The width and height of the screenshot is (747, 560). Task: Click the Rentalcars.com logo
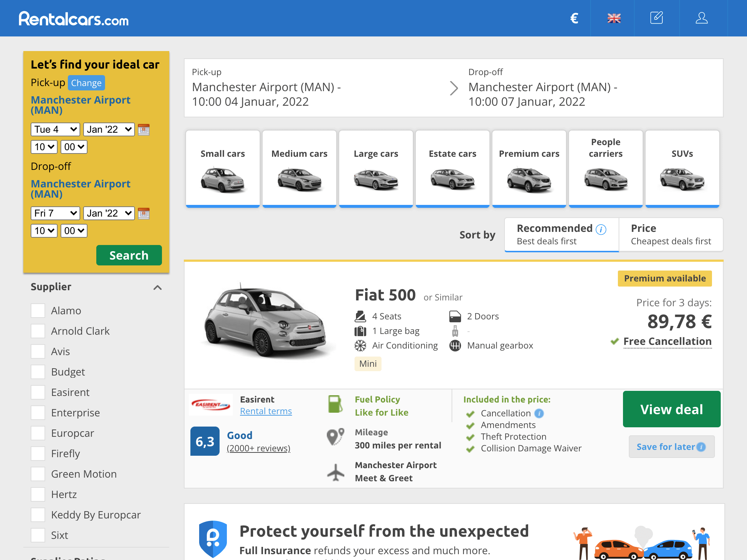[74, 19]
